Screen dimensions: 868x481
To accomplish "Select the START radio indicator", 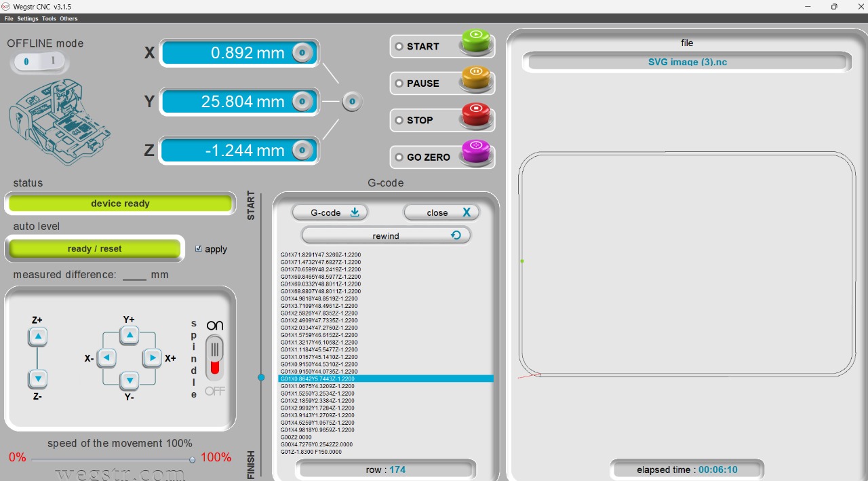I will click(x=399, y=47).
